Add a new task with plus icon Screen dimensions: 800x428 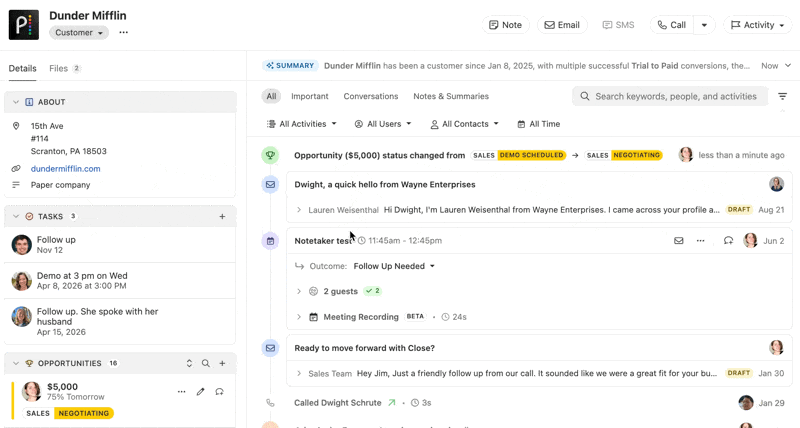tap(222, 216)
